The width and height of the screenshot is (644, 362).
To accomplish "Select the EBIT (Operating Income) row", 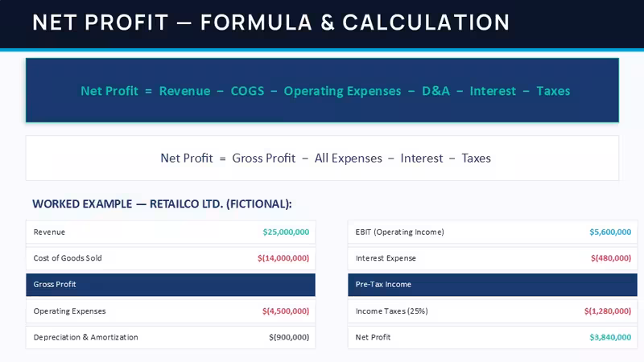I will (493, 232).
